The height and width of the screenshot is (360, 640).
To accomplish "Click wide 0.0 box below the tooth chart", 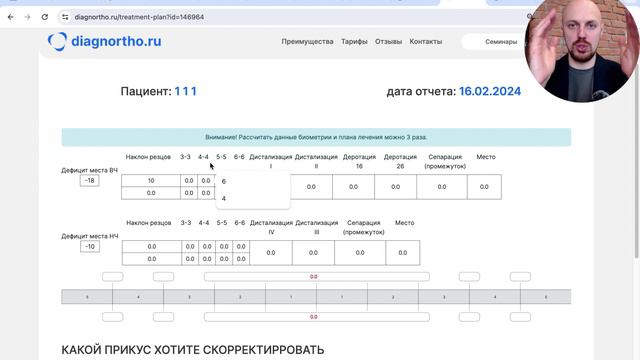I will (317, 317).
